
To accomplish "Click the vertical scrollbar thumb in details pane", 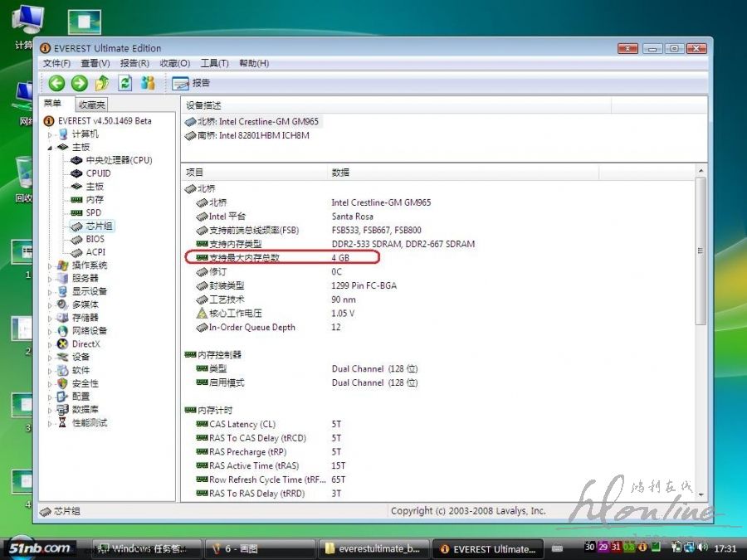I will (x=701, y=251).
